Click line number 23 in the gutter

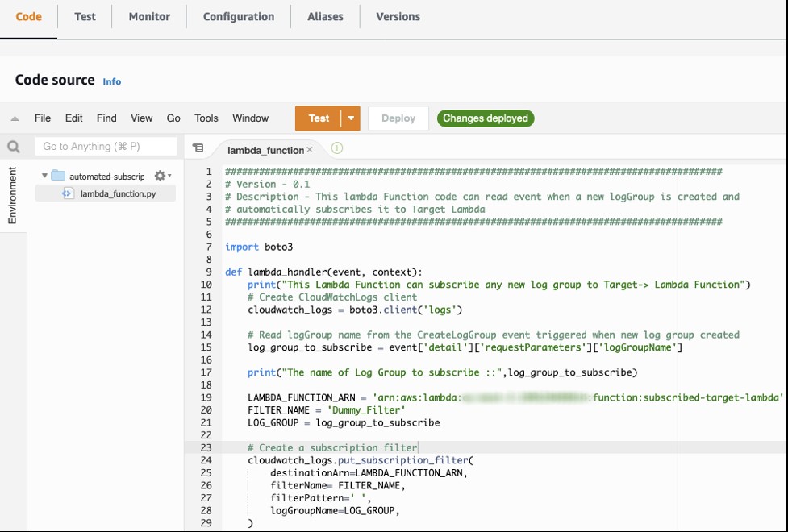coord(206,448)
